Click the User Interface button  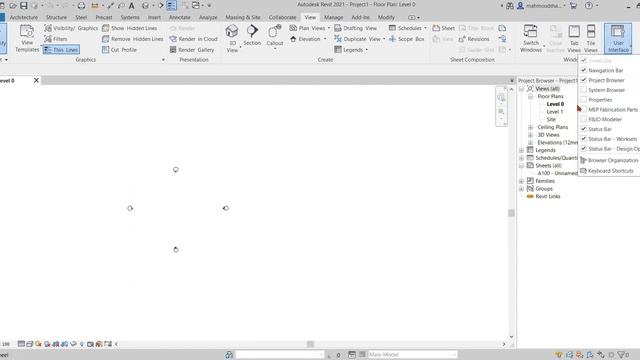point(618,38)
